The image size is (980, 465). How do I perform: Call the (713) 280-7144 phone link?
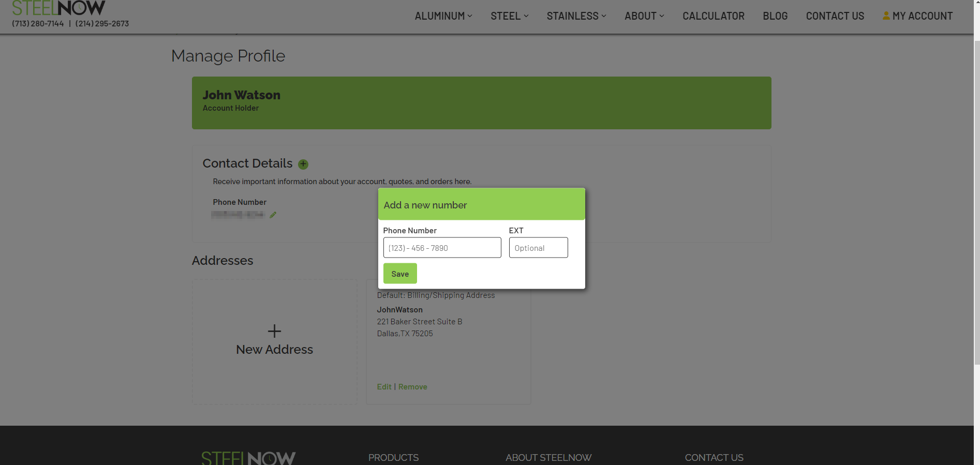pyautogui.click(x=38, y=24)
